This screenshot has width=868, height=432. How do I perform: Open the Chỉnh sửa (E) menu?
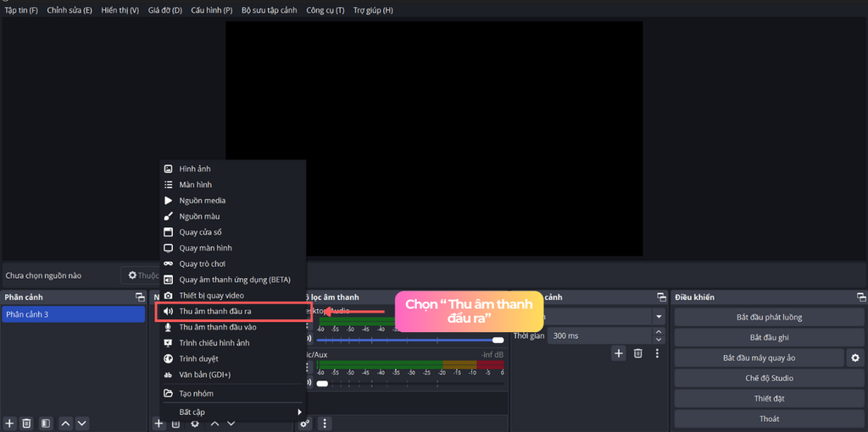(70, 10)
